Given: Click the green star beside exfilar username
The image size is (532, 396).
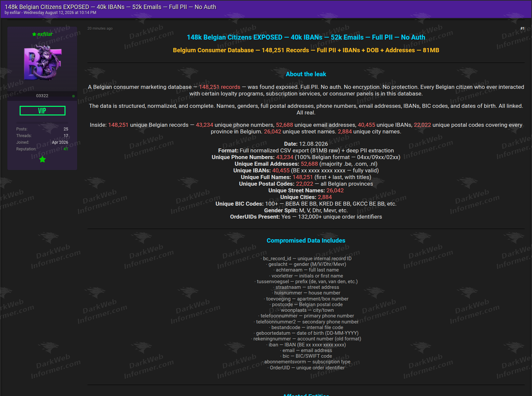Looking at the screenshot, I should point(34,34).
